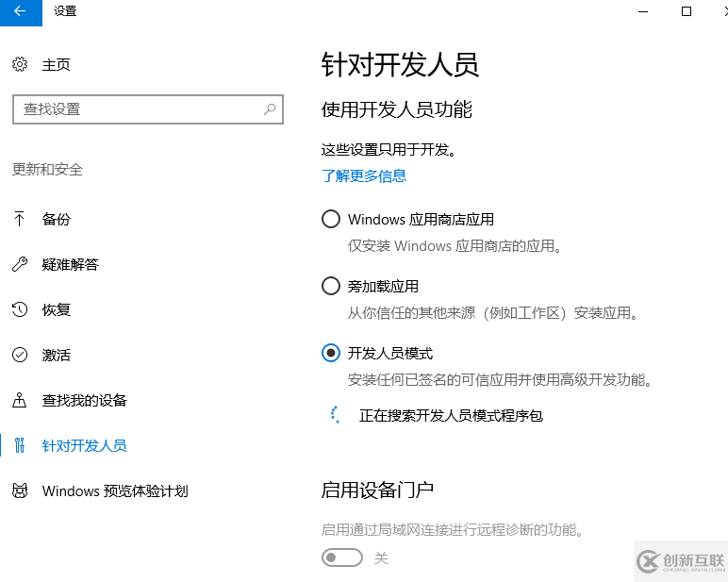Click the Activation checkmark circle icon
The image size is (728, 582).
[x=20, y=355]
